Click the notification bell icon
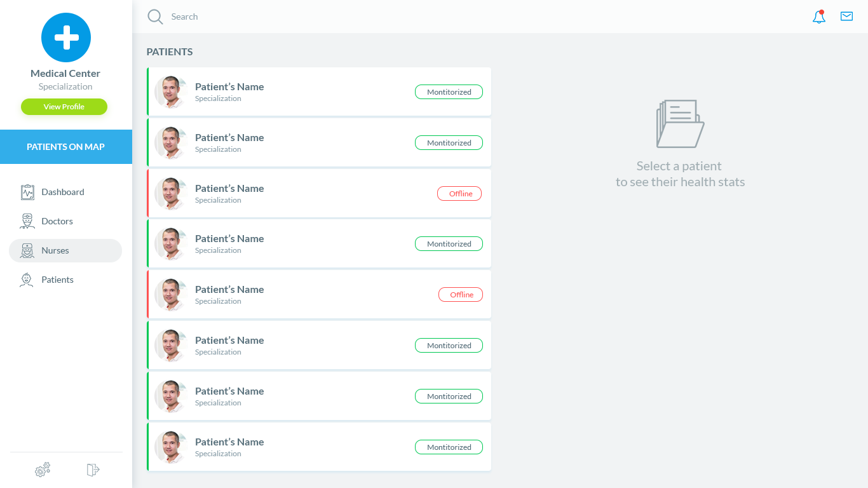Viewport: 868px width, 488px height. pos(819,17)
